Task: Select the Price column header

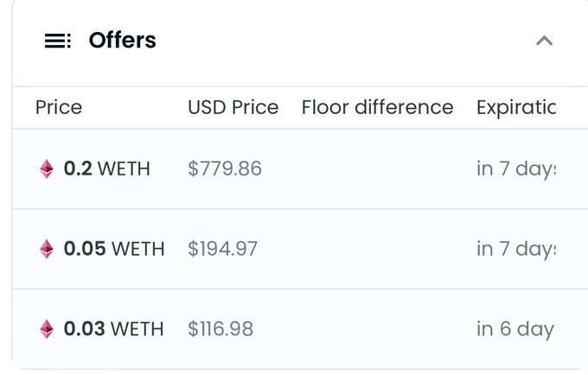Action: click(x=59, y=108)
